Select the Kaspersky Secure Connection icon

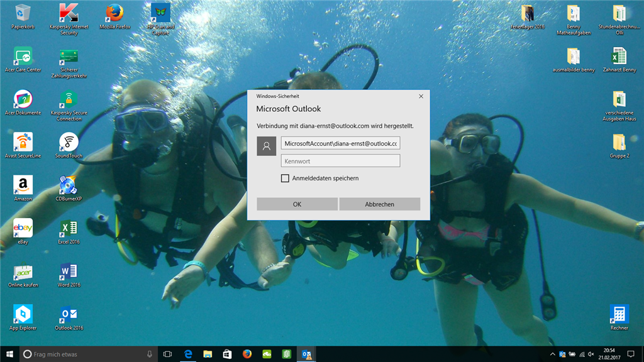click(69, 106)
